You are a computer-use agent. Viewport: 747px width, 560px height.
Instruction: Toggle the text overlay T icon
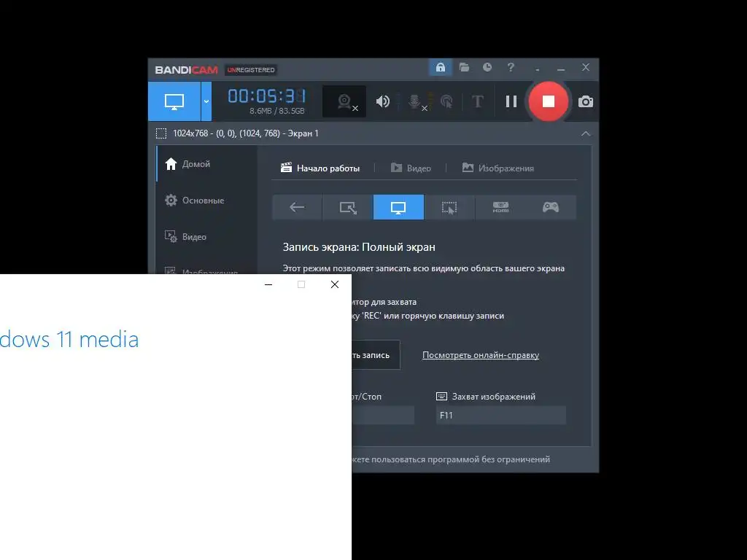(x=477, y=101)
